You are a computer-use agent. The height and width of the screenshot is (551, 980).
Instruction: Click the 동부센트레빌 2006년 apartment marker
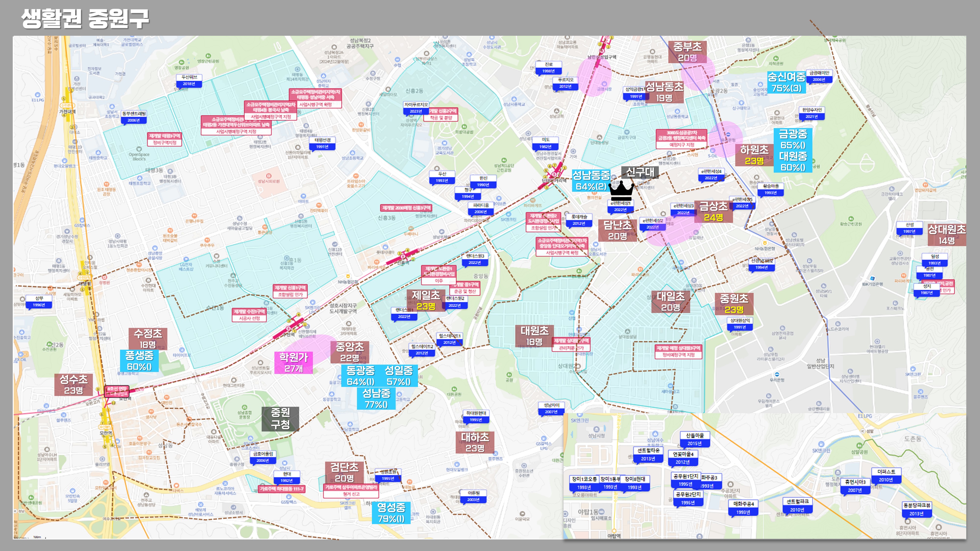(x=134, y=117)
